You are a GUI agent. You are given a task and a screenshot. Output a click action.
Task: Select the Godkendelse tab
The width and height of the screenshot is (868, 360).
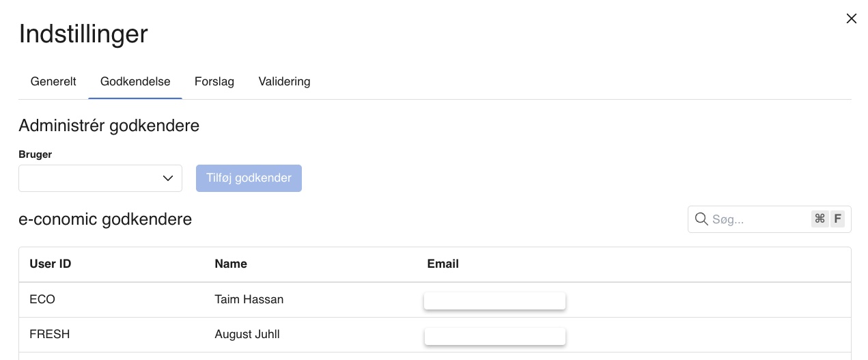pos(135,81)
